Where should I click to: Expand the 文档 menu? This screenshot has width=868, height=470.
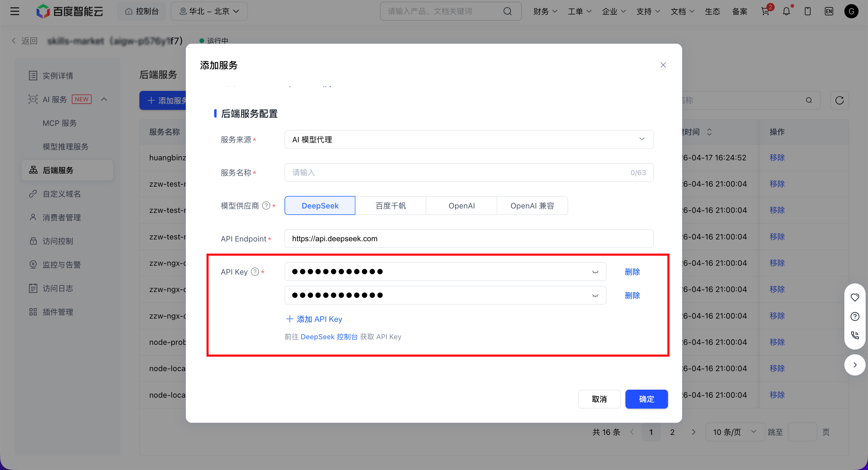(x=682, y=12)
